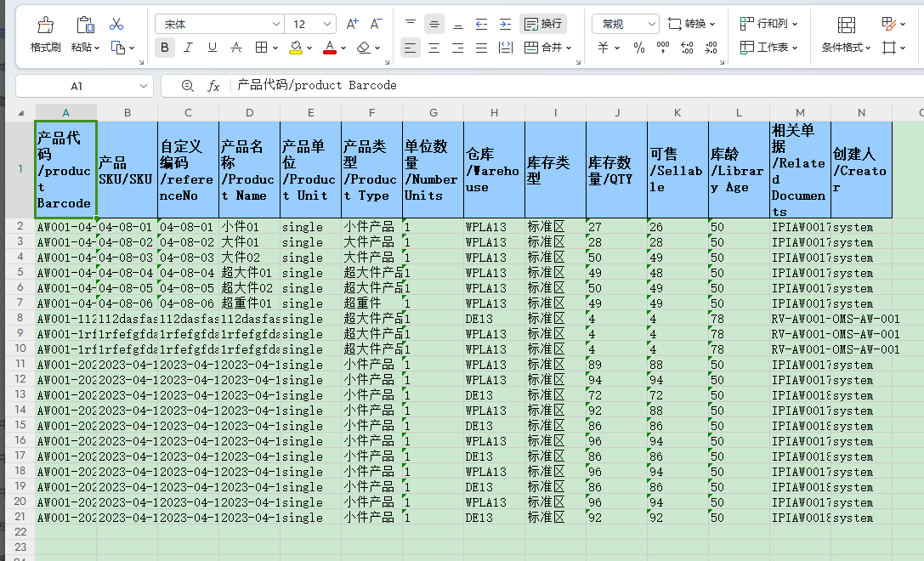924x561 pixels.
Task: Click the Paste (粘贴) clipboard icon
Action: point(86,25)
